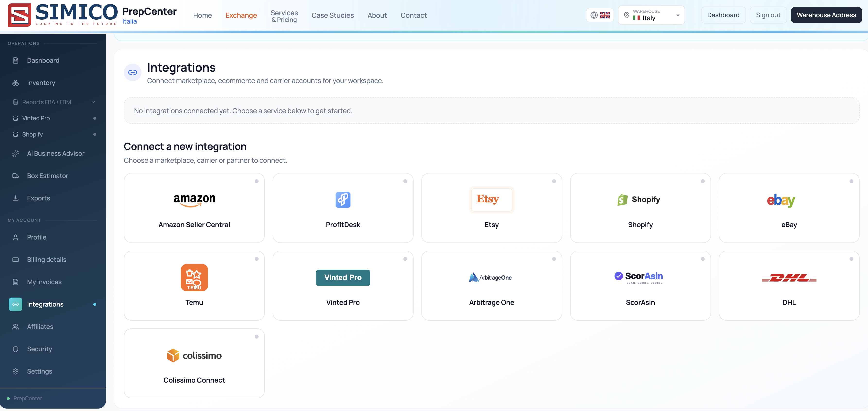Pick the eBay logo
The height and width of the screenshot is (411, 868).
click(x=781, y=200)
